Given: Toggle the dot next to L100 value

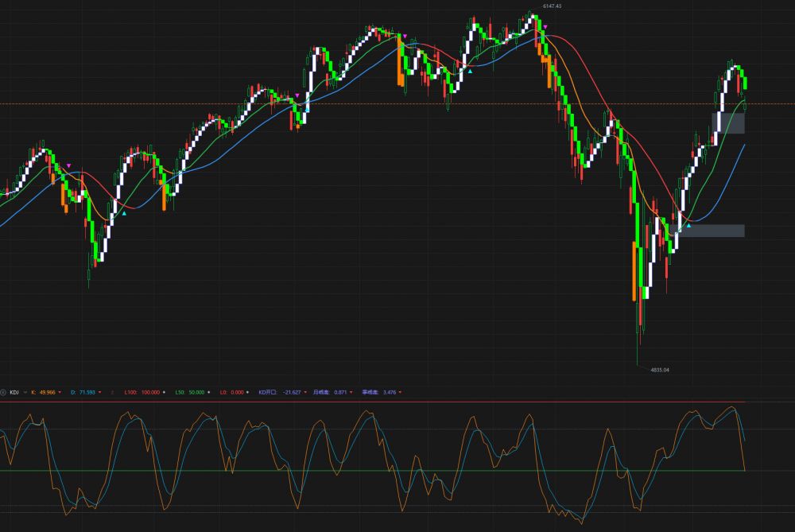Looking at the screenshot, I should (x=164, y=392).
